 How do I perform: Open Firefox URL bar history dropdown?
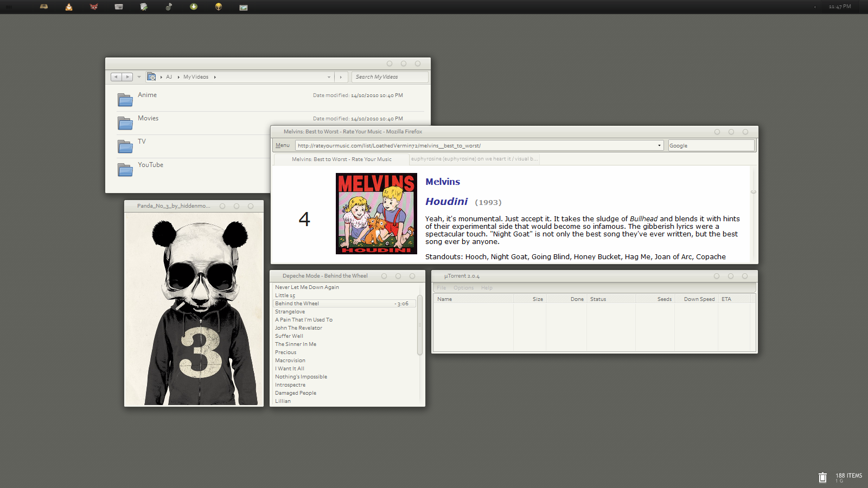point(659,145)
